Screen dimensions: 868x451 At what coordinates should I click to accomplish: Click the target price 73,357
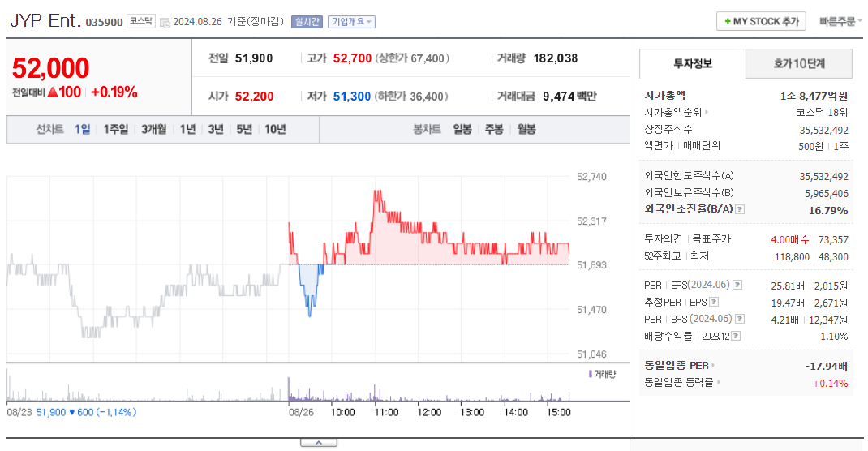[833, 239]
